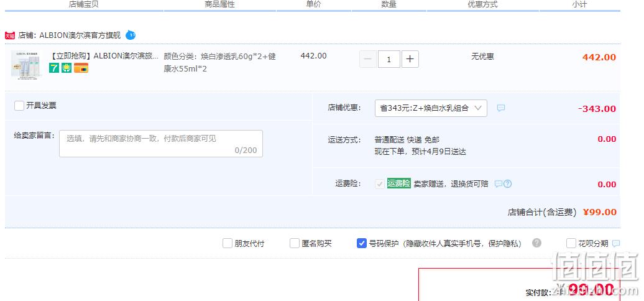
Task: Click the 优惠方式 column header
Action: click(482, 4)
